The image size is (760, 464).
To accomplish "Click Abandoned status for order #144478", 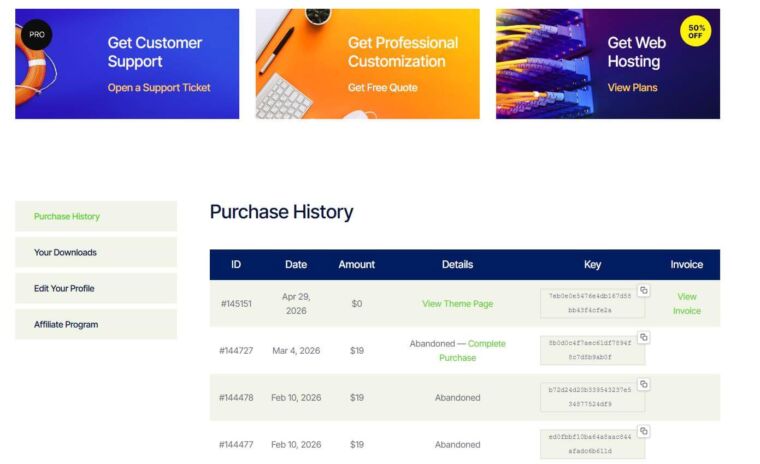I will (458, 398).
